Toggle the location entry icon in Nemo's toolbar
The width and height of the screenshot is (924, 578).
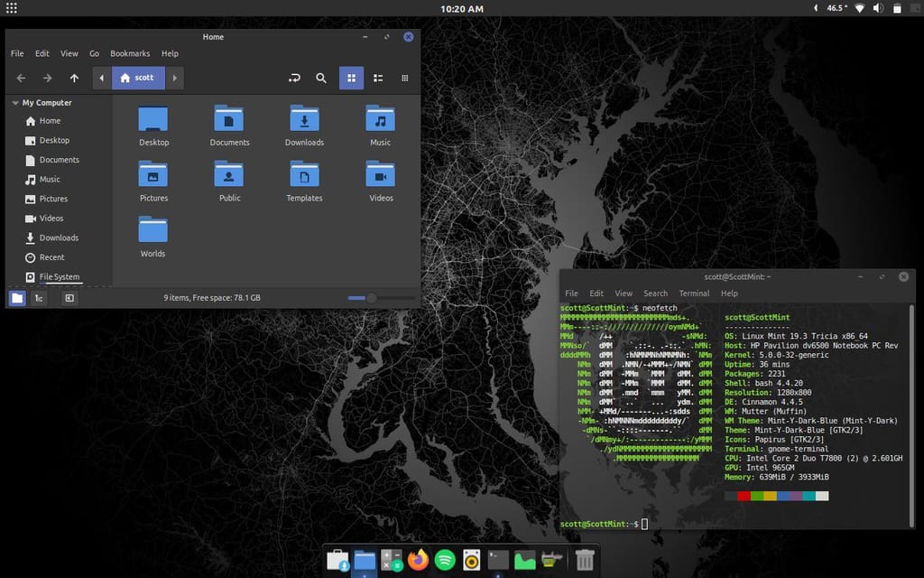point(295,78)
